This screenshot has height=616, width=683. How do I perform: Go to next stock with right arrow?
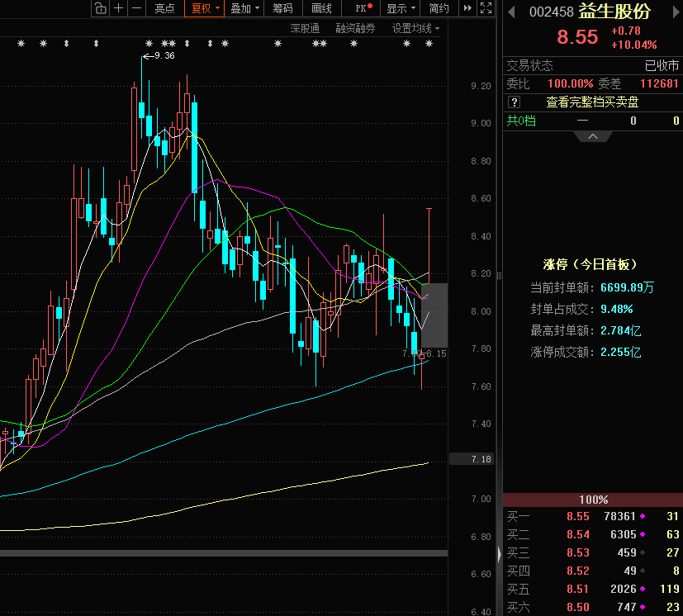[676, 12]
